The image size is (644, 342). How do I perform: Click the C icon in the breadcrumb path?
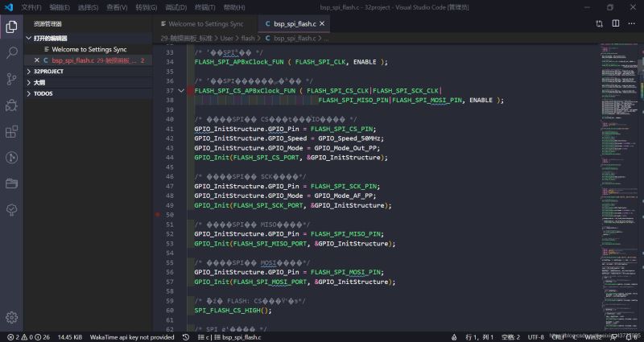[268, 38]
